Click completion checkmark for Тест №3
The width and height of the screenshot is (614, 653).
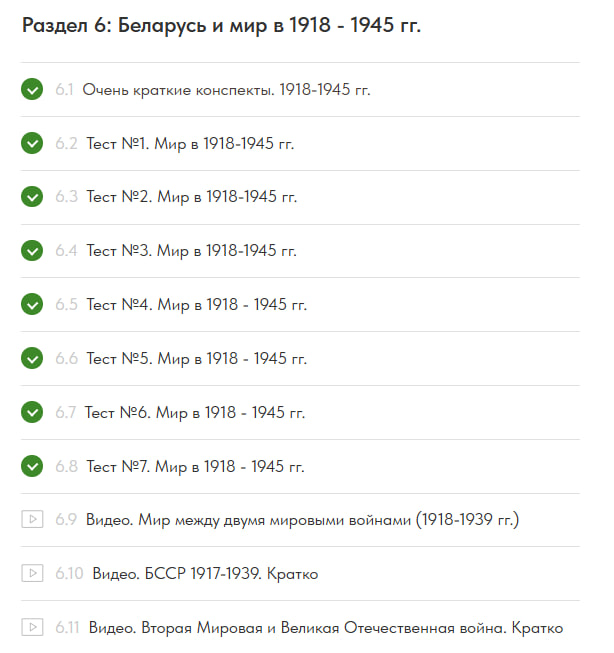[32, 251]
